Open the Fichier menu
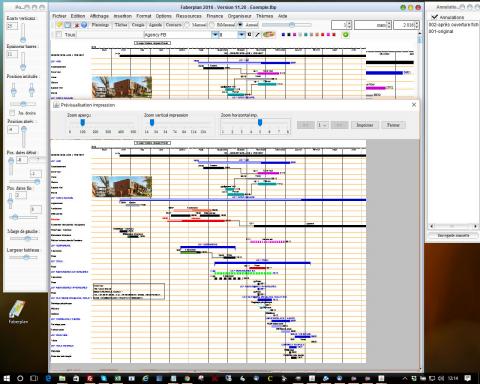The width and height of the screenshot is (480, 384). [59, 16]
